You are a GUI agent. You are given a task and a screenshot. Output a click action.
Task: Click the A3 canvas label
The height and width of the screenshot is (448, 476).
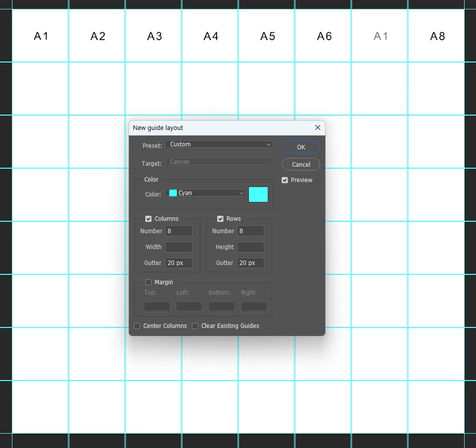pos(155,36)
